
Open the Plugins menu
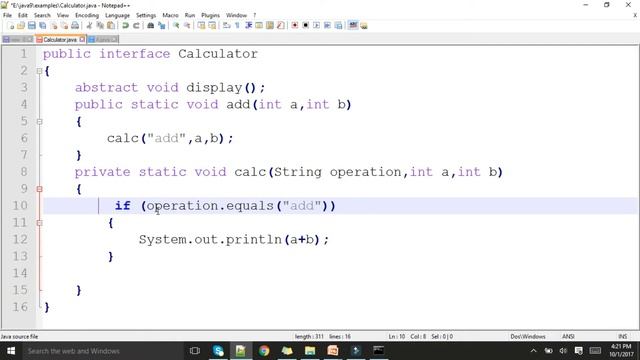pos(210,15)
